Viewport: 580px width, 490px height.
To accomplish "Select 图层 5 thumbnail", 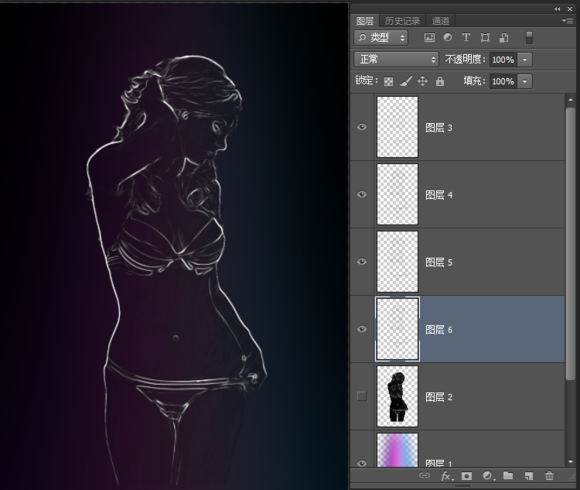I will (397, 262).
